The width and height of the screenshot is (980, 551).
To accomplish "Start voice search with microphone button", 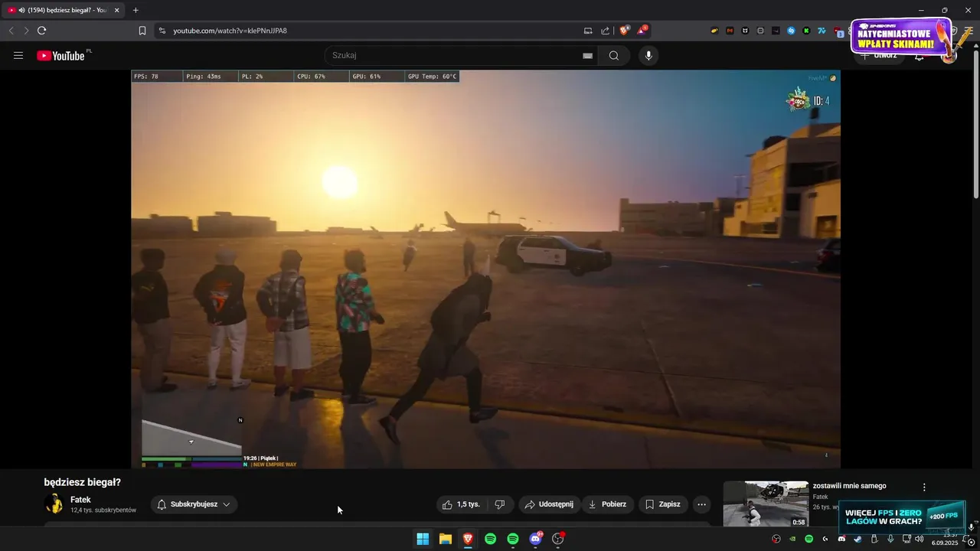I will tap(648, 55).
